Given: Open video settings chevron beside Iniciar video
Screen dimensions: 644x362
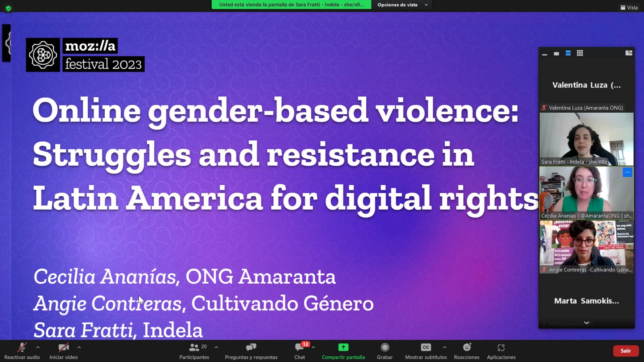Looking at the screenshot, I should pos(79,347).
